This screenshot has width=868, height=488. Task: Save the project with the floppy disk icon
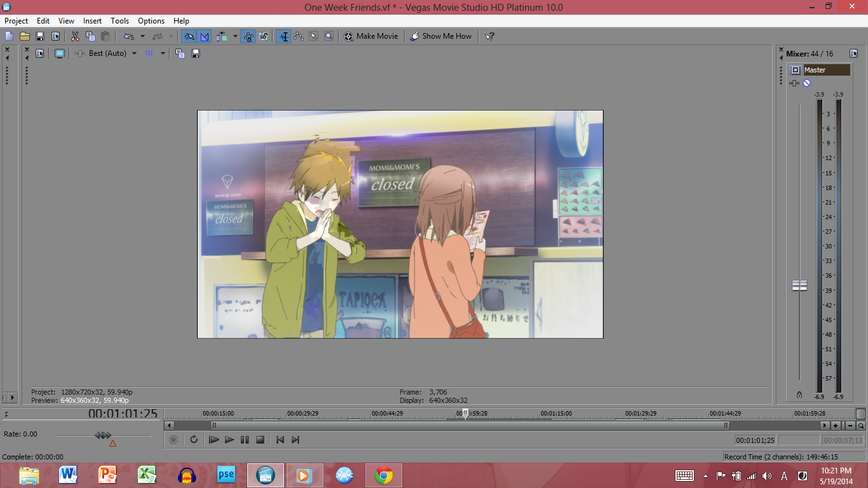(40, 36)
